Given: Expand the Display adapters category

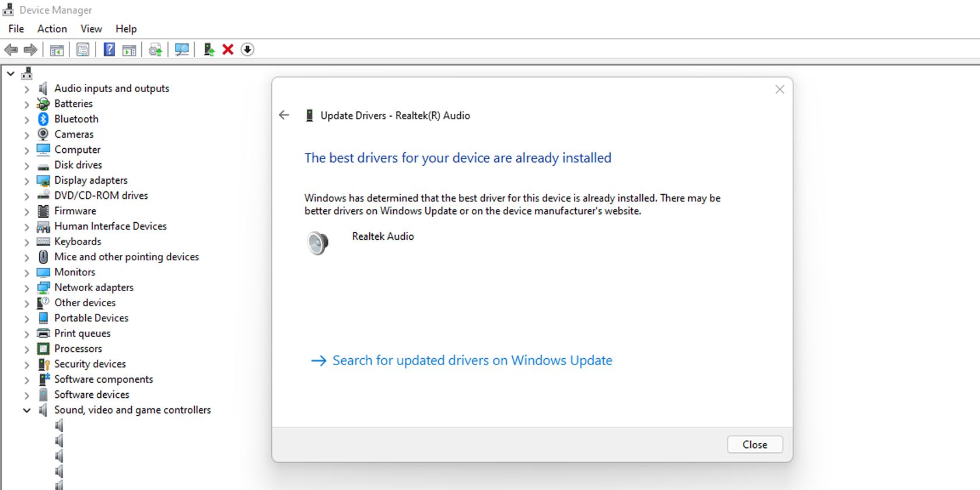Looking at the screenshot, I should pyautogui.click(x=27, y=181).
